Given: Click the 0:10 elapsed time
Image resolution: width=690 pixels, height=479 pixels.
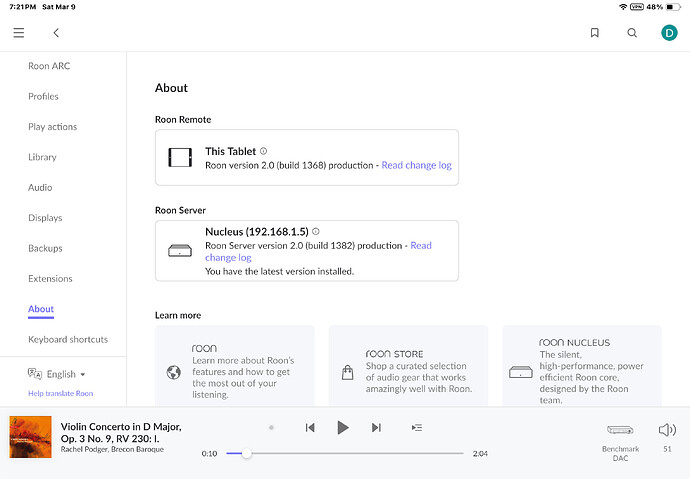Looking at the screenshot, I should tap(209, 453).
